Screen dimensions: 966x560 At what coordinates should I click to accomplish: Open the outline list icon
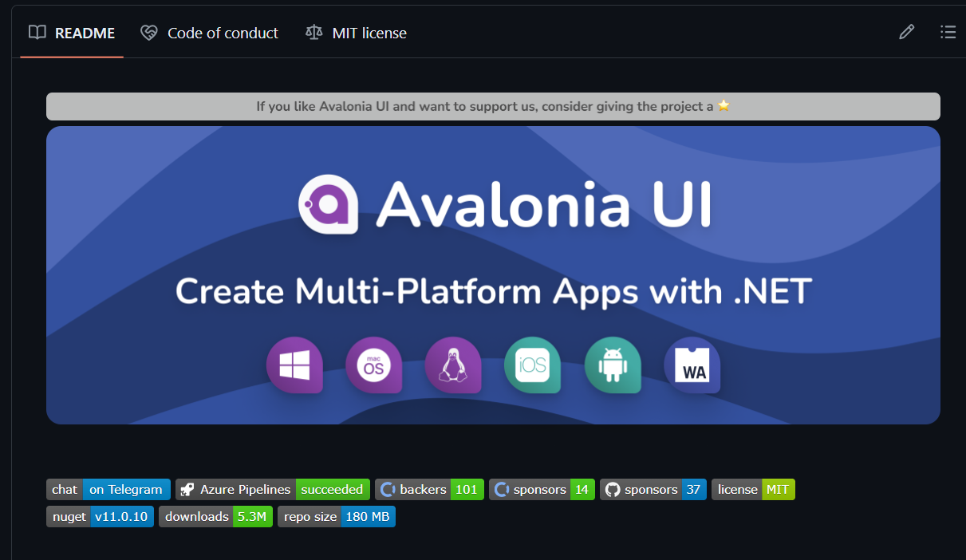point(948,32)
